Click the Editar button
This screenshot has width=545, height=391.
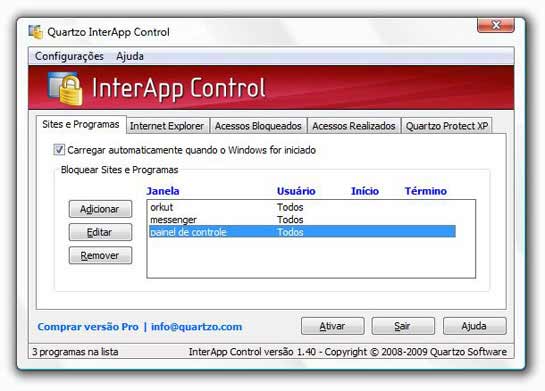point(100,232)
